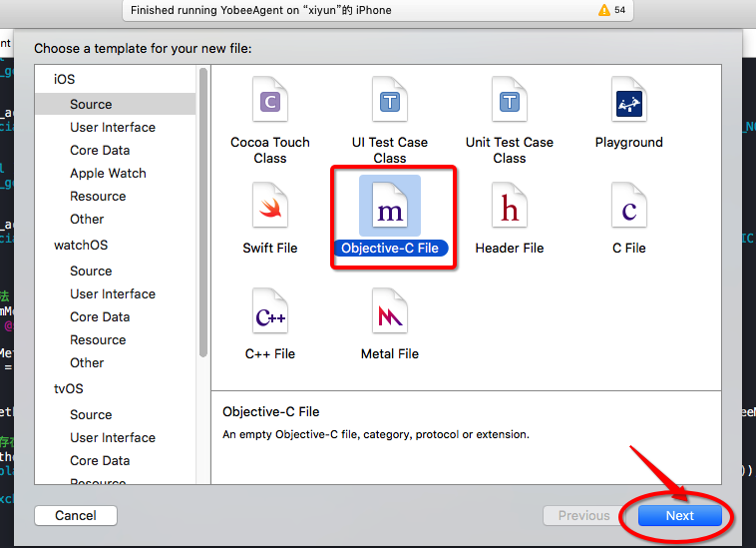Image resolution: width=756 pixels, height=548 pixels.
Task: Click the Next button
Action: [x=680, y=516]
